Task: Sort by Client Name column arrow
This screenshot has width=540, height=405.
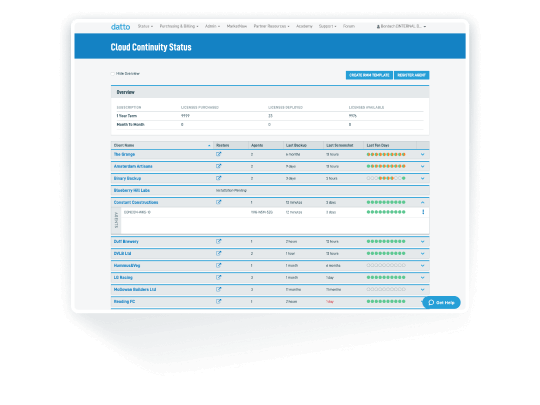Action: tap(209, 146)
